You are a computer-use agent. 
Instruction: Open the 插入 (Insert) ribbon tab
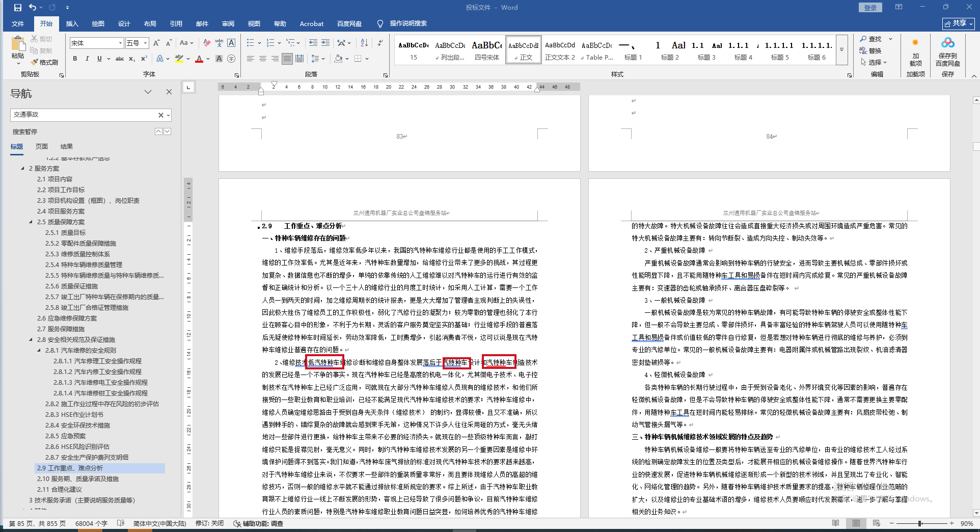[x=72, y=23]
